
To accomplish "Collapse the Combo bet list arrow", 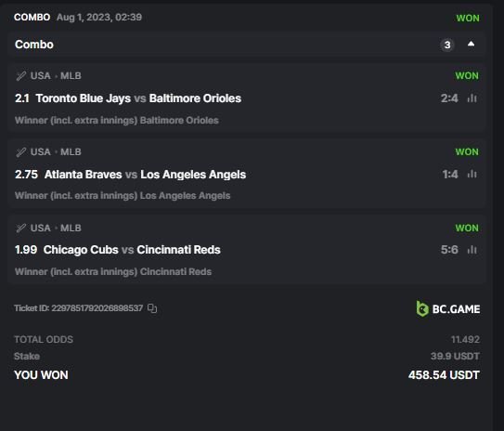I will [471, 44].
